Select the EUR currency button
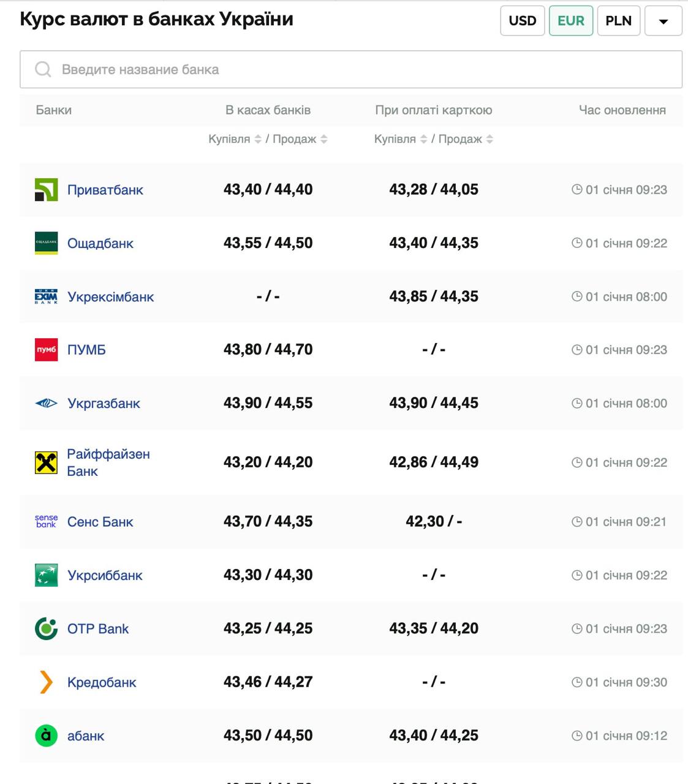Viewport: 688px width, 784px height. (570, 21)
